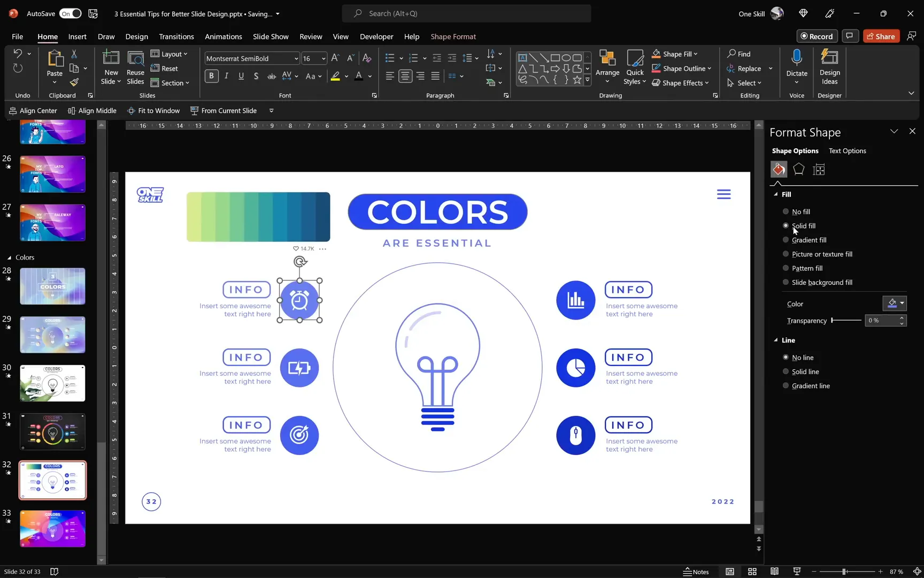Viewport: 924px width, 578px height.
Task: Click the Format Painter brush icon
Action: tap(74, 82)
